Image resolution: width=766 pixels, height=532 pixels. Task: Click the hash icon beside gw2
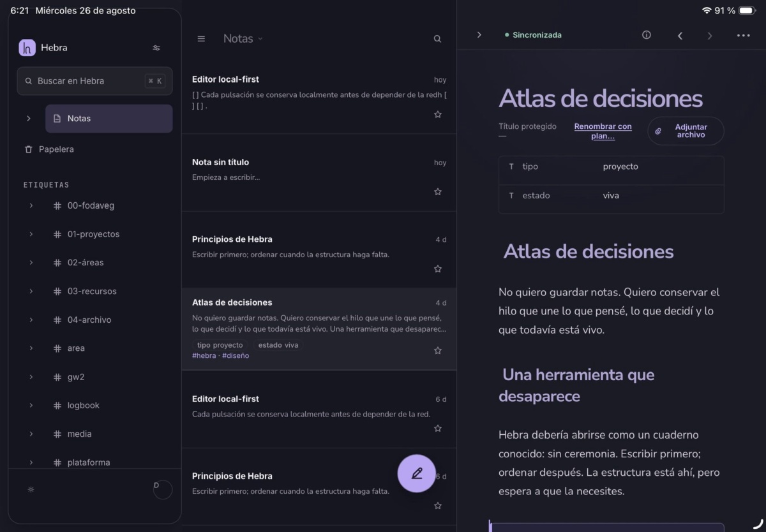click(57, 377)
